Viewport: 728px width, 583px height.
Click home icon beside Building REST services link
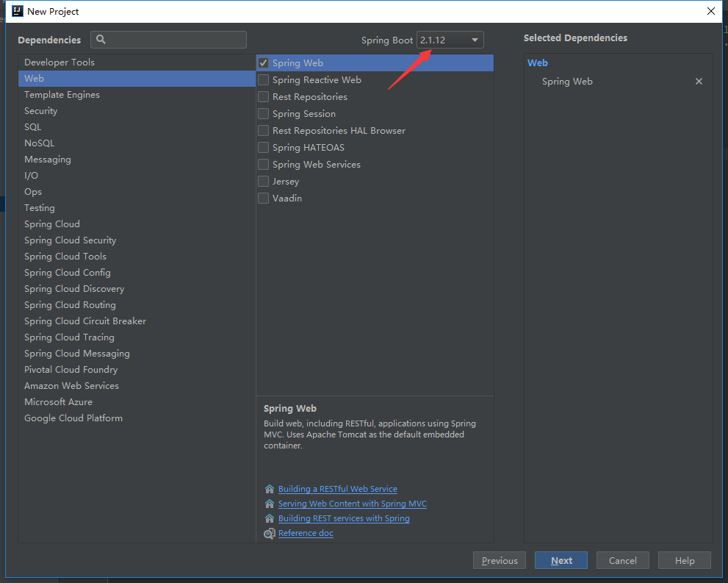point(270,518)
